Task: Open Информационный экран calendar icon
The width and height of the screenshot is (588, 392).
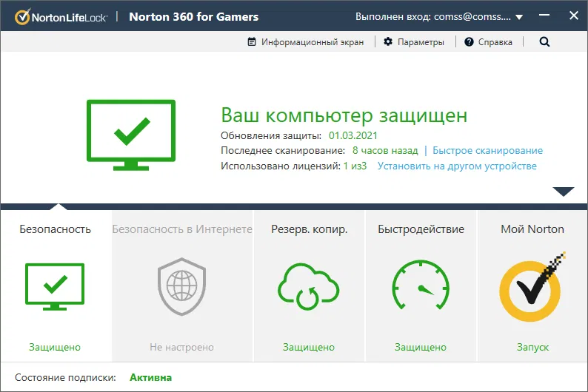Action: (x=252, y=41)
